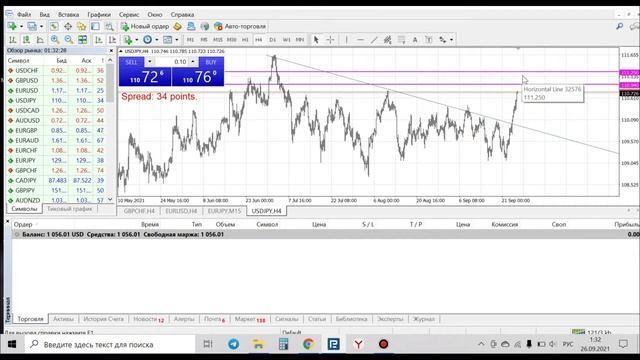Toggle chart auto scroll

(99, 40)
